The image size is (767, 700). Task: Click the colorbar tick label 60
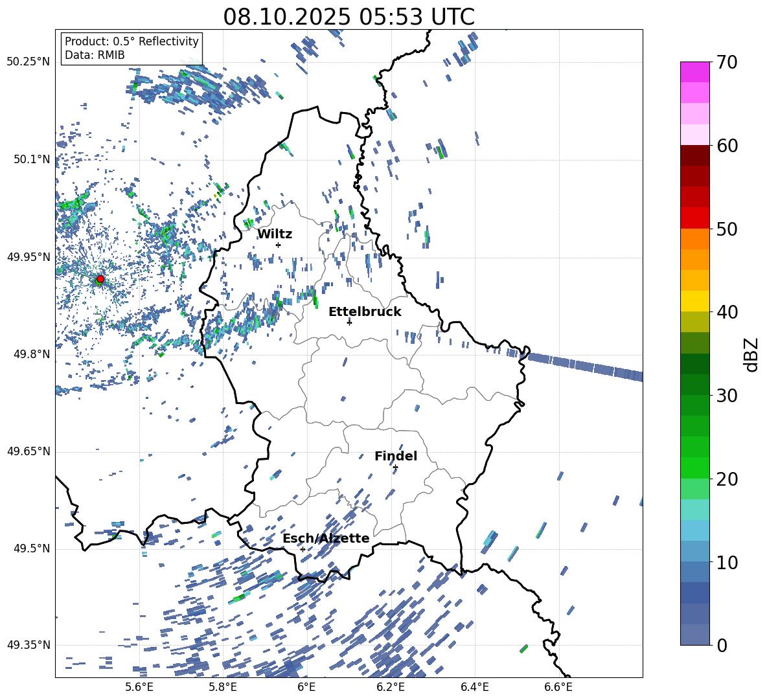click(727, 146)
